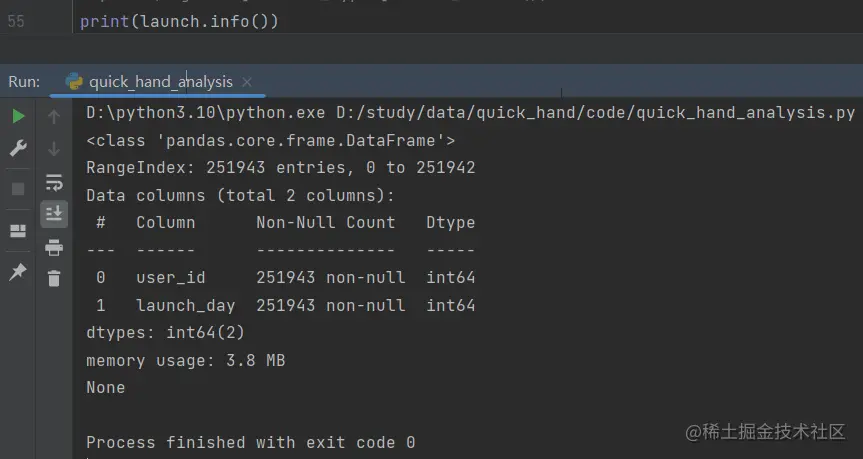Toggle scroll to end of console
This screenshot has height=459, width=863.
(54, 214)
